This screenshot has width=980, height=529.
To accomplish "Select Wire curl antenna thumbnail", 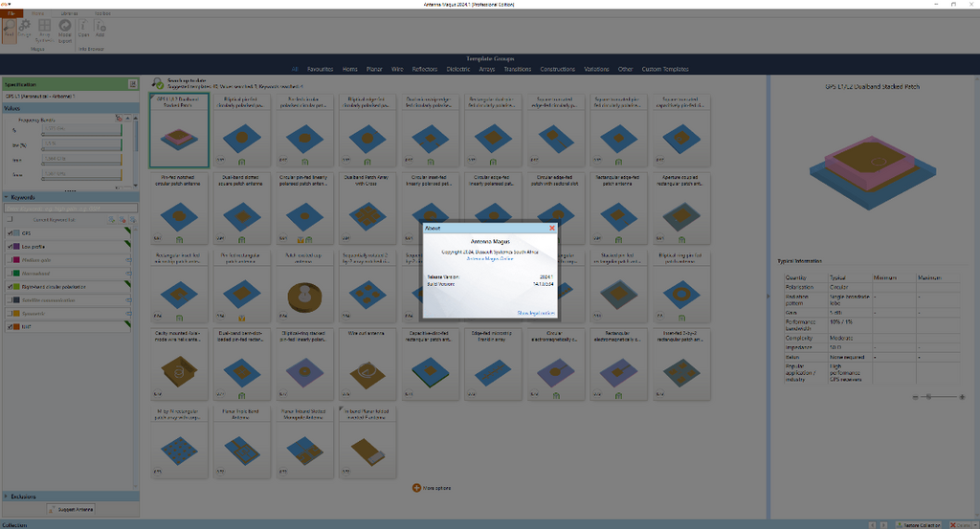I will (x=367, y=364).
